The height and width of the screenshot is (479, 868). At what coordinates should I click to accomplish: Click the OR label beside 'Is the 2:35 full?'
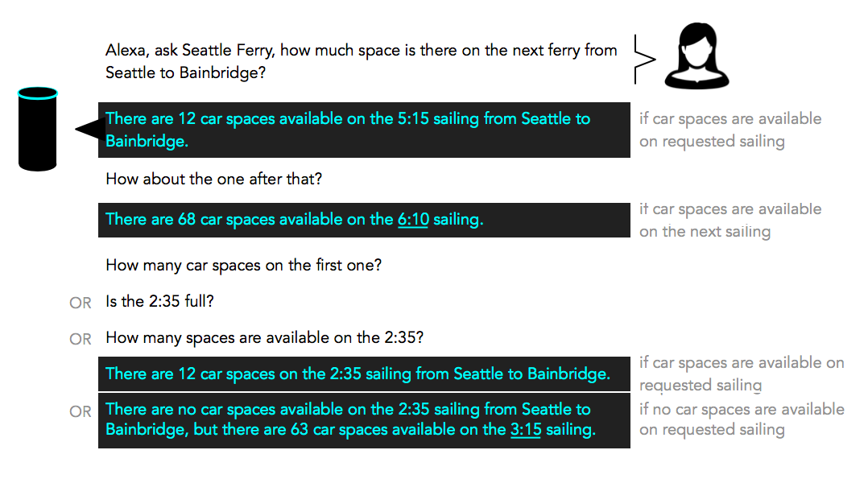pos(81,303)
